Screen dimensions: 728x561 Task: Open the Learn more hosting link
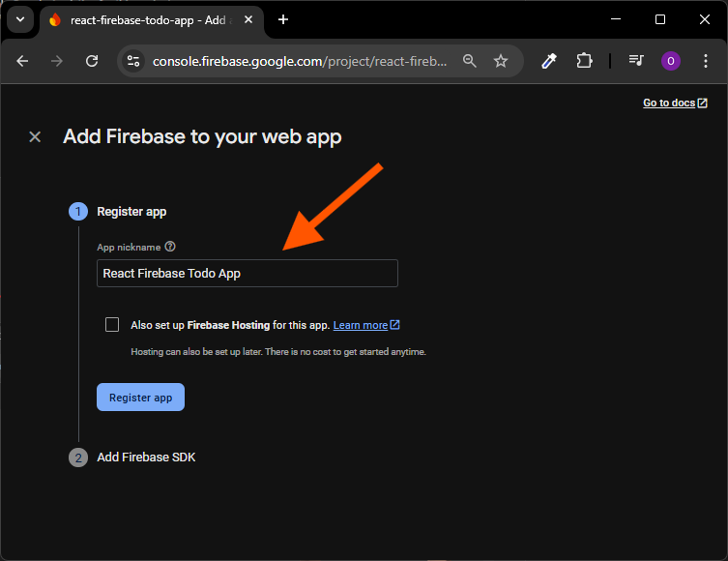(x=365, y=325)
